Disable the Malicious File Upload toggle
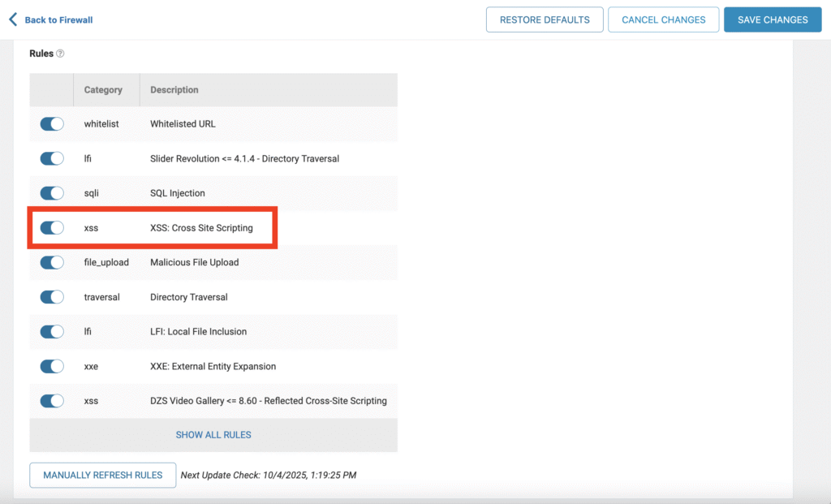 pos(52,262)
